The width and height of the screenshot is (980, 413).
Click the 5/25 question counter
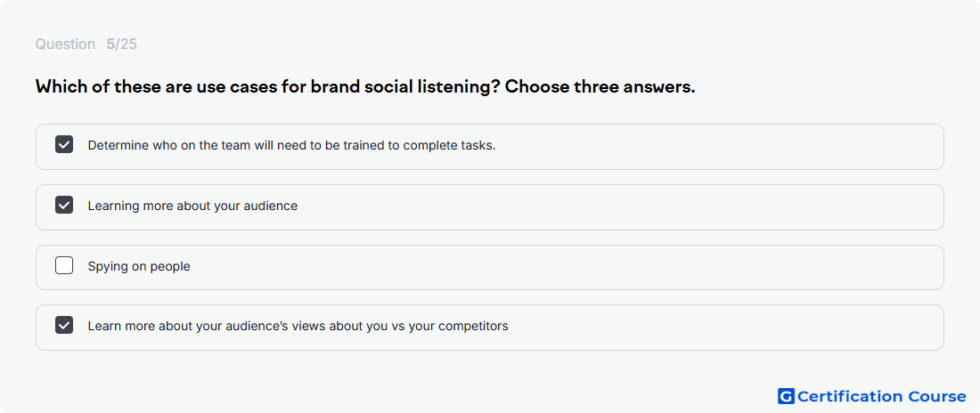[122, 45]
